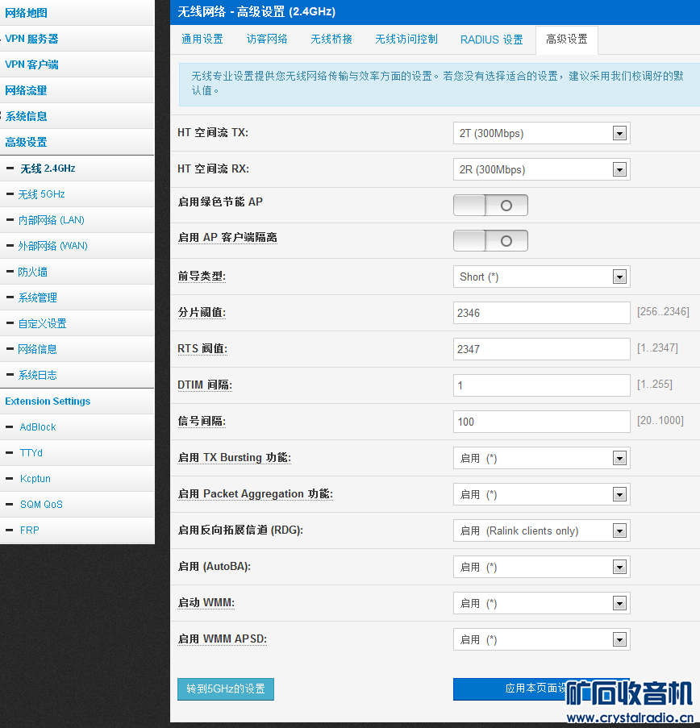Click the 启用 AP 客户端隔离 label
Viewport: 700px width, 728px height.
[227, 238]
